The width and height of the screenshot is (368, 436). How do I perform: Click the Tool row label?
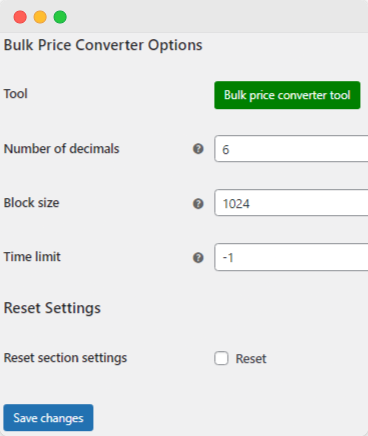[16, 94]
